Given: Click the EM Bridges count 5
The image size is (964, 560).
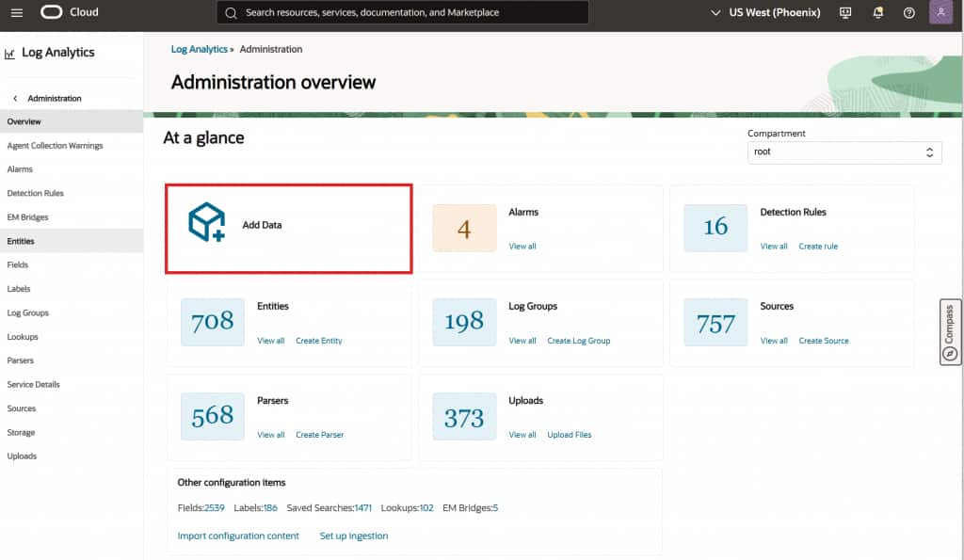Looking at the screenshot, I should [x=495, y=507].
